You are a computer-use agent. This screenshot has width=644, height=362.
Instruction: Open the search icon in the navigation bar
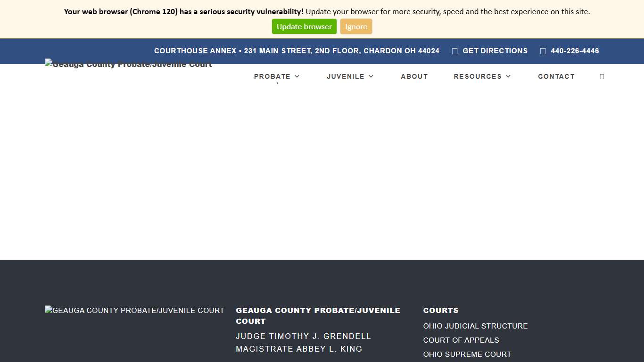pos(602,76)
